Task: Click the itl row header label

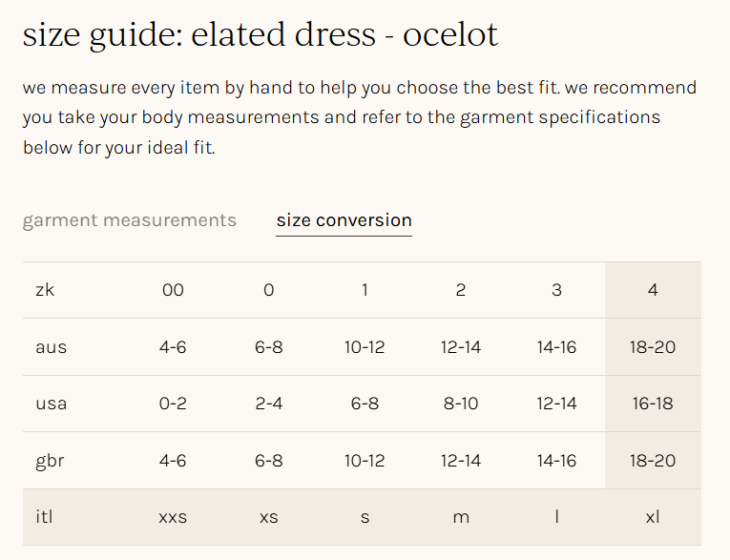Action: [44, 517]
